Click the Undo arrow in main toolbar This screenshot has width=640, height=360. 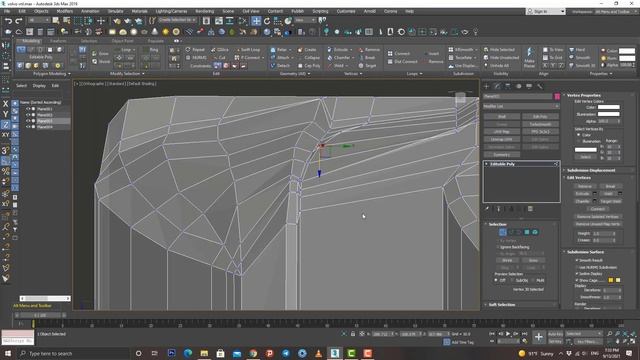8,20
